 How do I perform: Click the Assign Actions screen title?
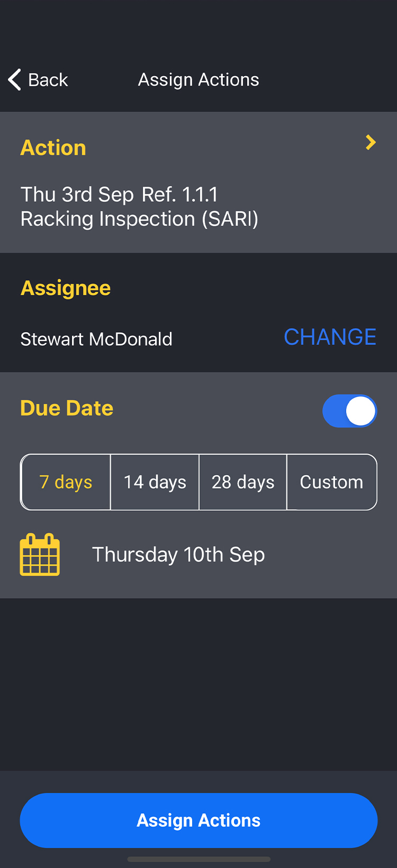(198, 79)
